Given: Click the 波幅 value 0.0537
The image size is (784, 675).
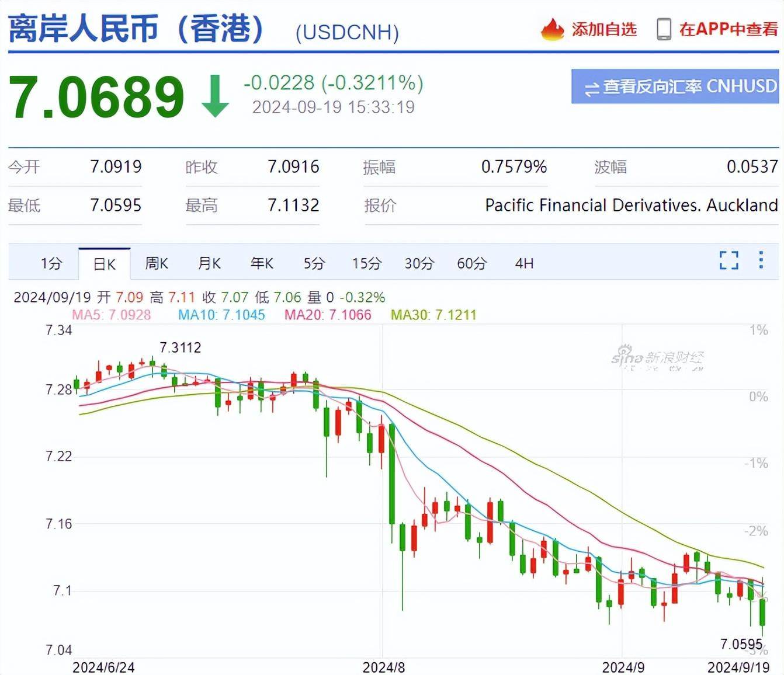Looking at the screenshot, I should tap(752, 167).
